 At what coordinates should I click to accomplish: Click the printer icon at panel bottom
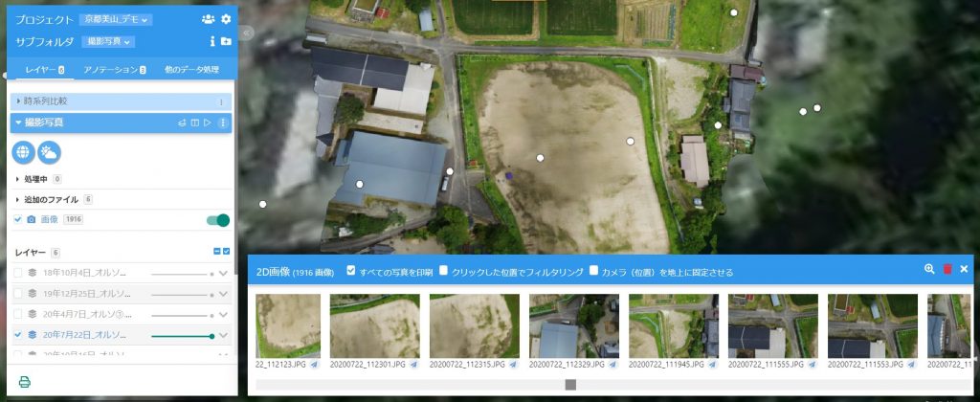coord(24,381)
